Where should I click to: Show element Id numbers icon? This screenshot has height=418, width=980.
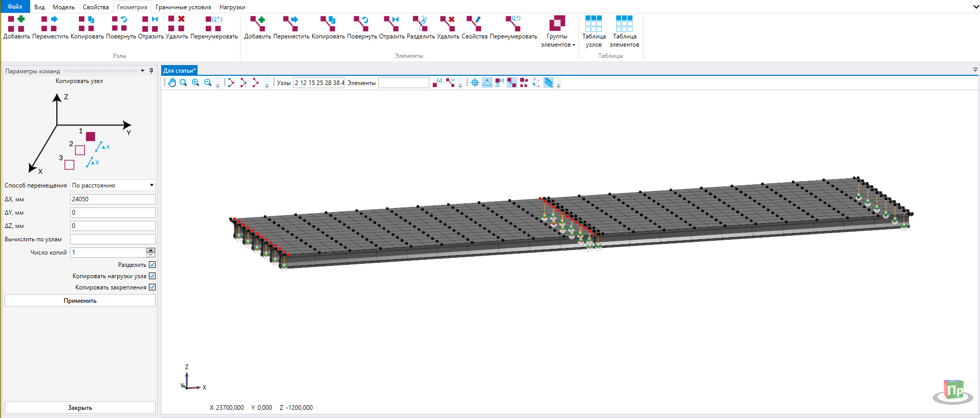pyautogui.click(x=450, y=82)
